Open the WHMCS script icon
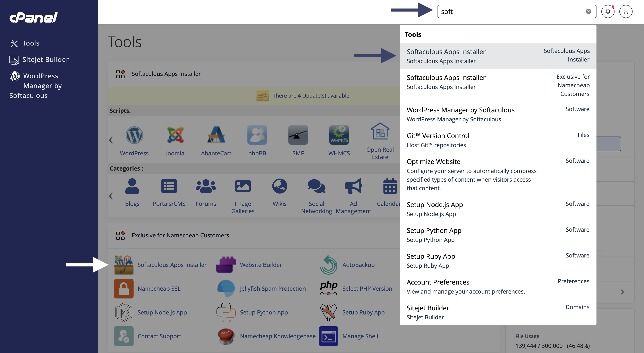The image size is (644, 353). [339, 135]
